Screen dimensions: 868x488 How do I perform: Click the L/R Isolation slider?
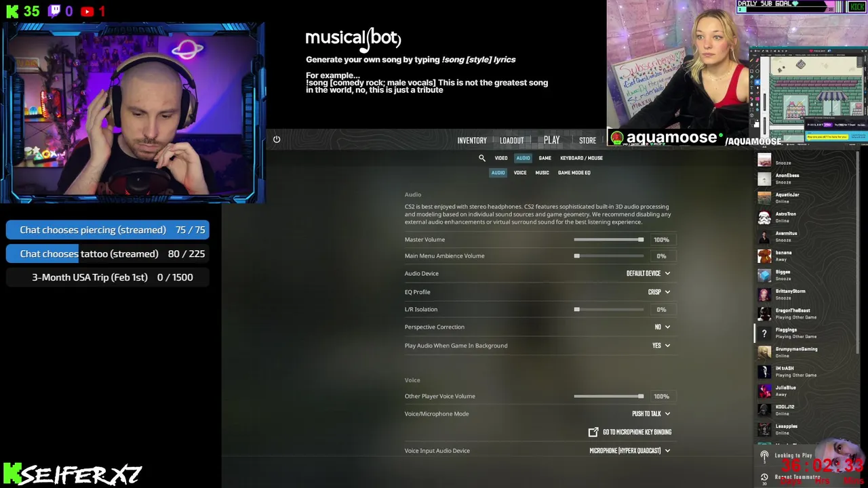point(608,310)
